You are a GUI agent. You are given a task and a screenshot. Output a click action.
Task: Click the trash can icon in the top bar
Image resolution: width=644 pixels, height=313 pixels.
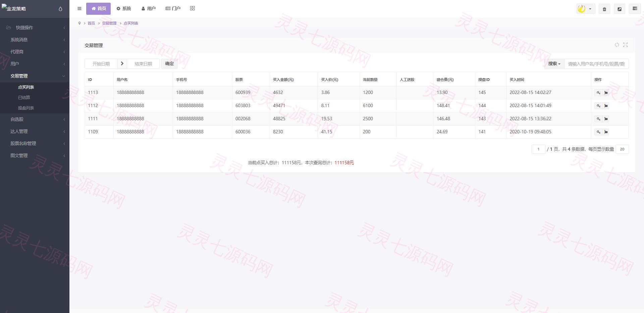coord(604,9)
